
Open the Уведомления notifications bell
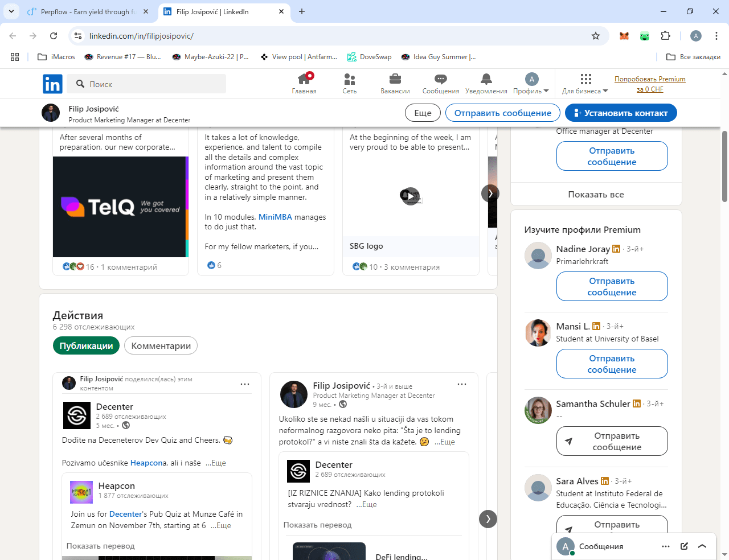486,84
